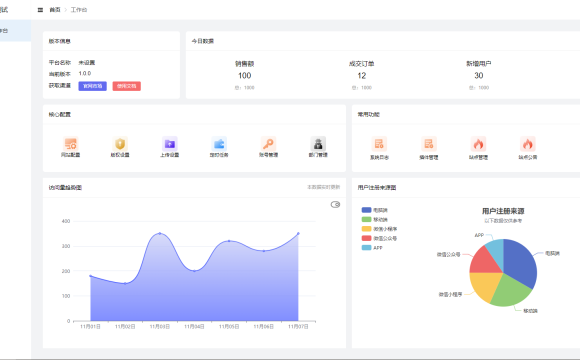The height and width of the screenshot is (360, 580).
Task: Click the save-image icon above the traffic chart
Action: (335, 205)
